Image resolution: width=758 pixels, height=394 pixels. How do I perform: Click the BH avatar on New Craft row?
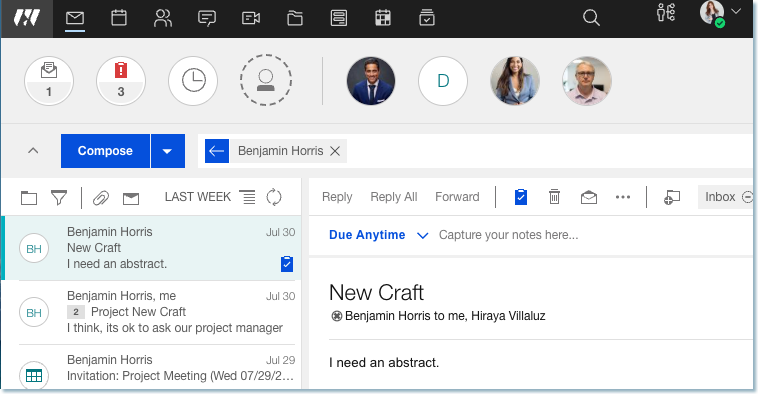pyautogui.click(x=34, y=248)
